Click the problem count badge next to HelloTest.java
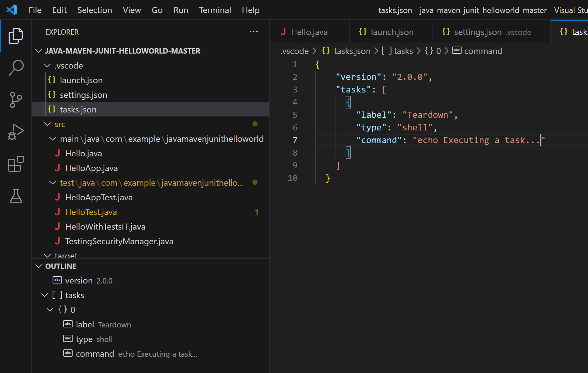This screenshot has height=373, width=588. [x=256, y=212]
